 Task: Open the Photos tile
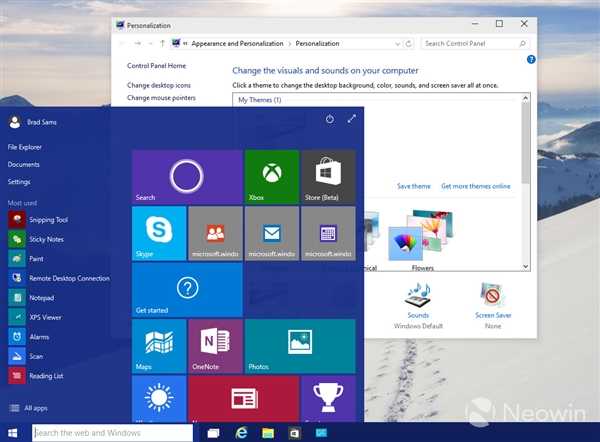[x=300, y=346]
